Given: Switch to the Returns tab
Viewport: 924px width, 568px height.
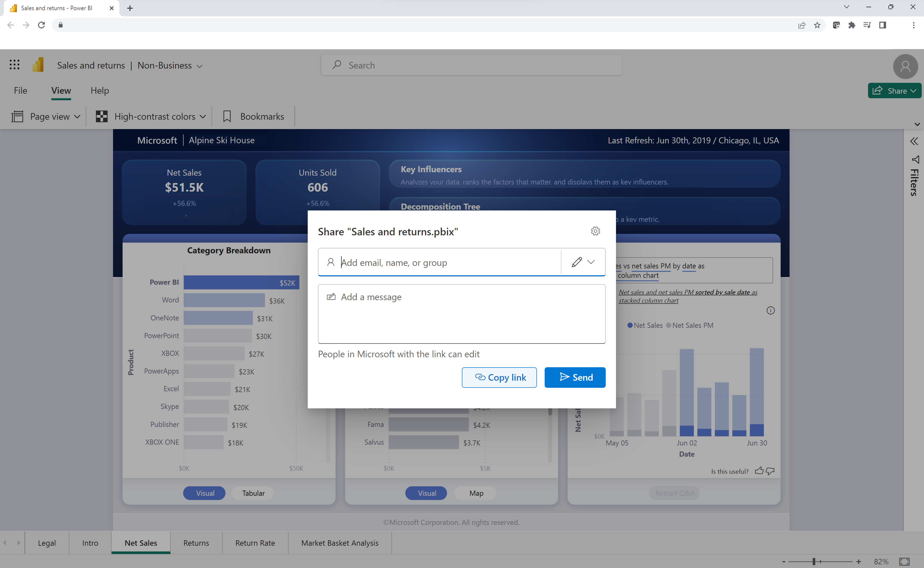Looking at the screenshot, I should [x=196, y=543].
